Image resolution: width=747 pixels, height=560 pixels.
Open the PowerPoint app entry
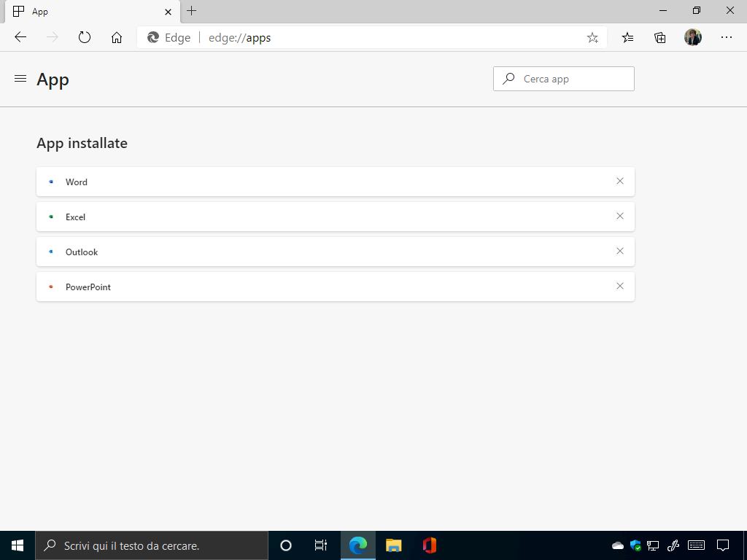pyautogui.click(x=336, y=287)
